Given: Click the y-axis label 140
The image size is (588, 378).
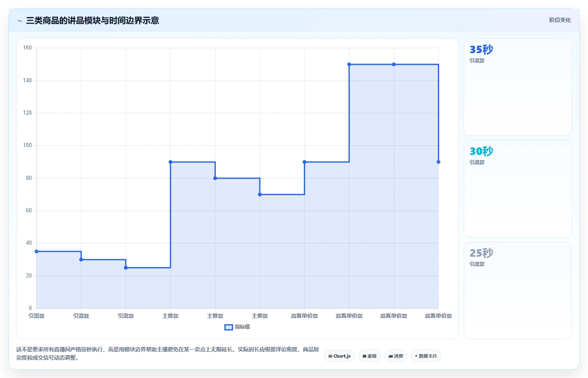Looking at the screenshot, I should (27, 80).
